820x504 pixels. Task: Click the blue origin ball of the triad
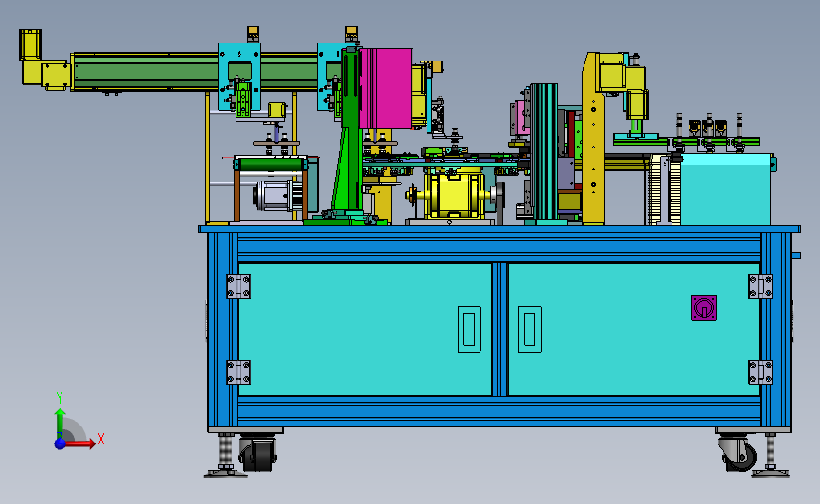61,443
